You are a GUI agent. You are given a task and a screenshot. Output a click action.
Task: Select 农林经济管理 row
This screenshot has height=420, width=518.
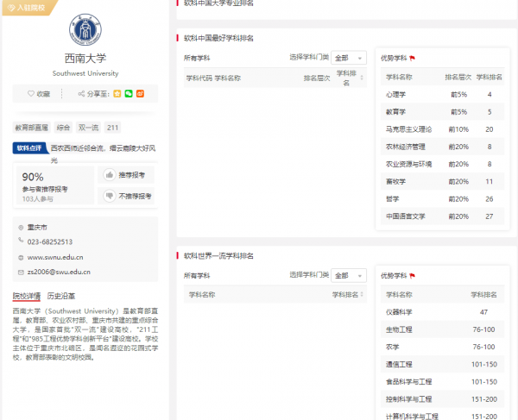tap(442, 147)
